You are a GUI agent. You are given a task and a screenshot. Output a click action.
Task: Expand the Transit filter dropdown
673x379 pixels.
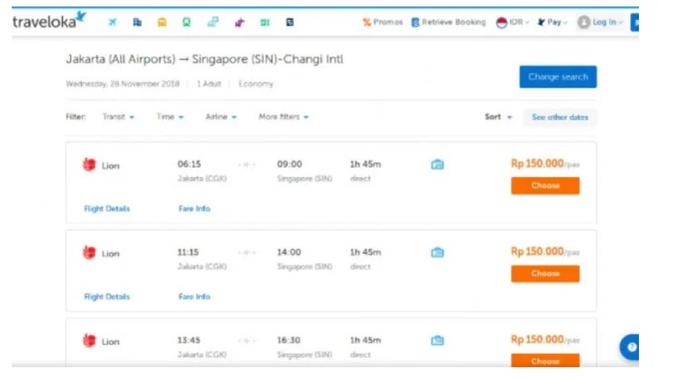coord(118,117)
